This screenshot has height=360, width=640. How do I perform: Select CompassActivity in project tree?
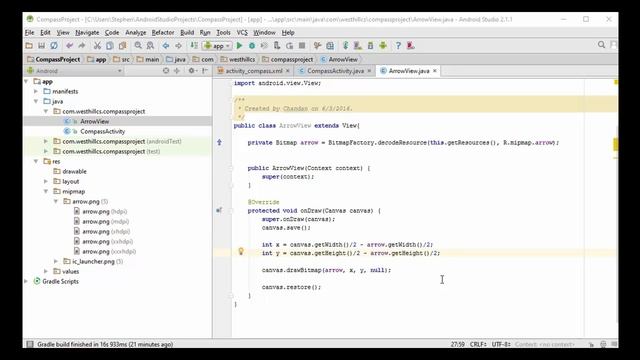[x=102, y=131]
